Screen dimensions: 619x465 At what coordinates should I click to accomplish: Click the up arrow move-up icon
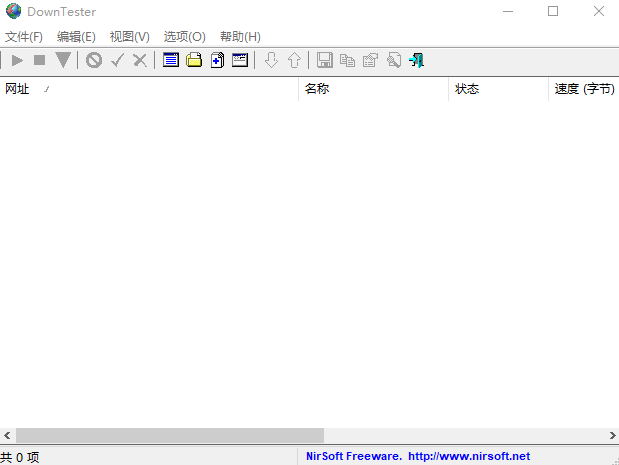pos(294,61)
